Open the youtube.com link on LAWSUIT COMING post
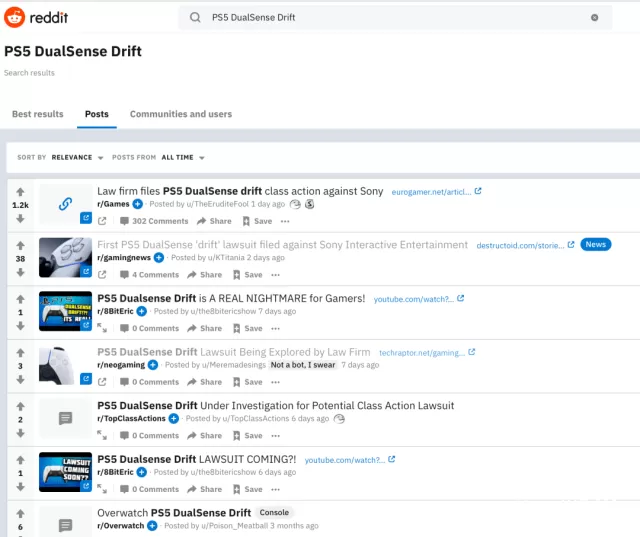Image resolution: width=640 pixels, height=537 pixels. coord(350,460)
